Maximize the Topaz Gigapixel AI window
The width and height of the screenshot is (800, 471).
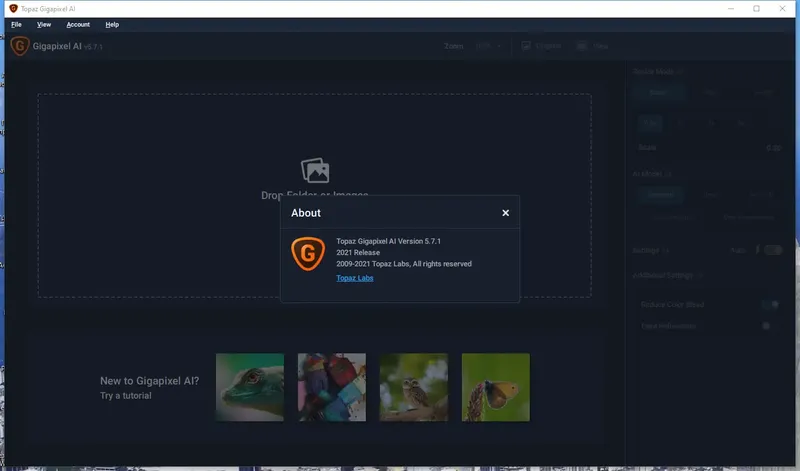coord(756,9)
